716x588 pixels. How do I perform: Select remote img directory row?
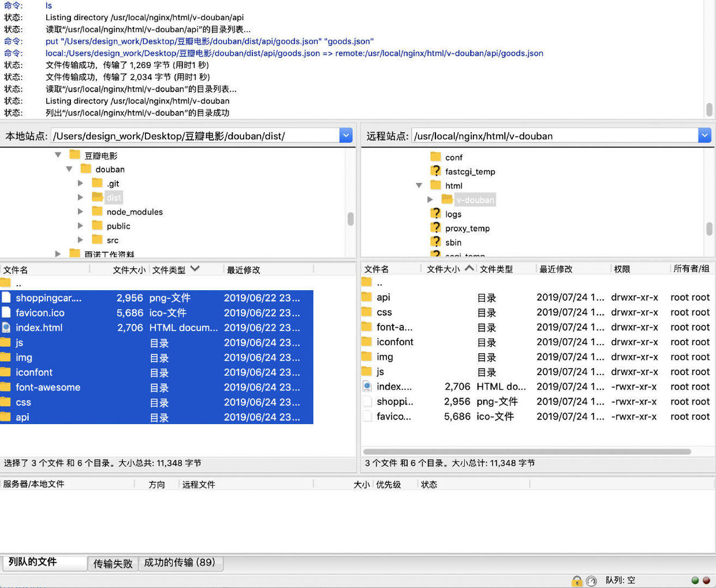pos(537,357)
